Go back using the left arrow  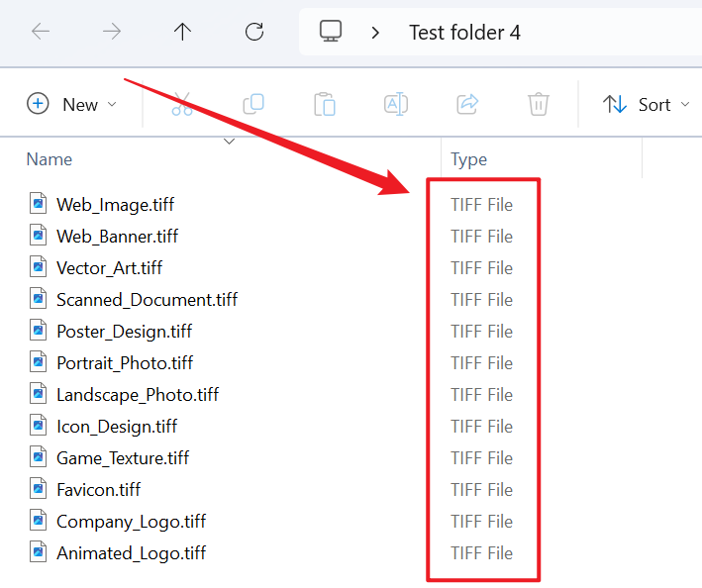pyautogui.click(x=41, y=32)
